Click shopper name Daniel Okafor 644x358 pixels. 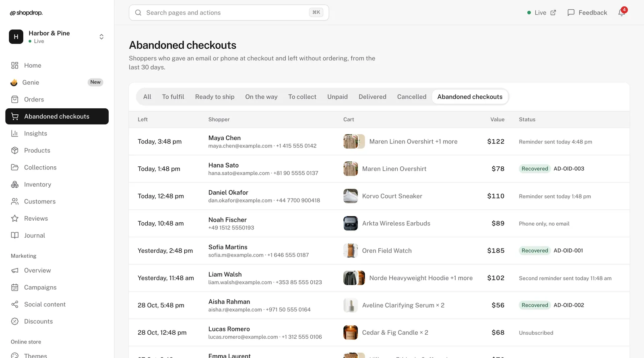228,192
